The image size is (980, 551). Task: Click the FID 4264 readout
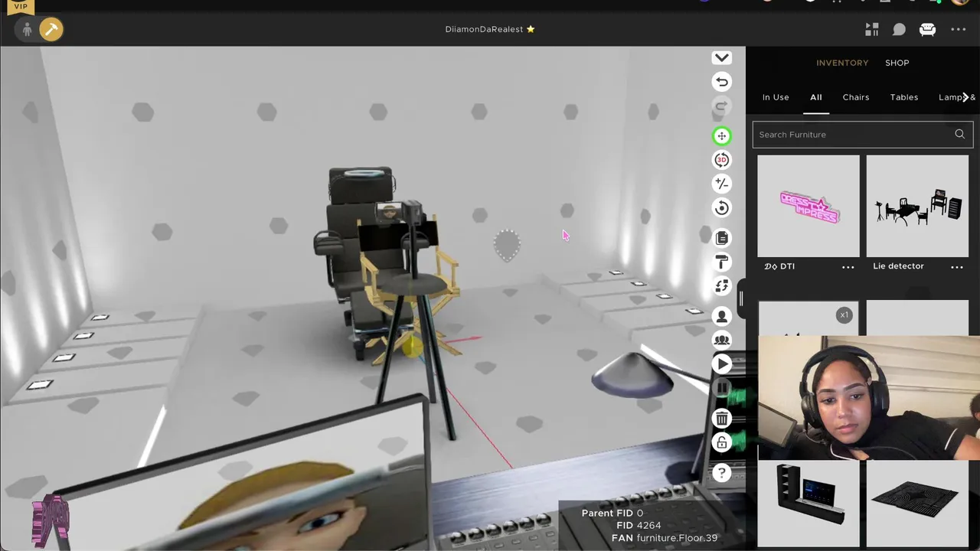pos(639,526)
